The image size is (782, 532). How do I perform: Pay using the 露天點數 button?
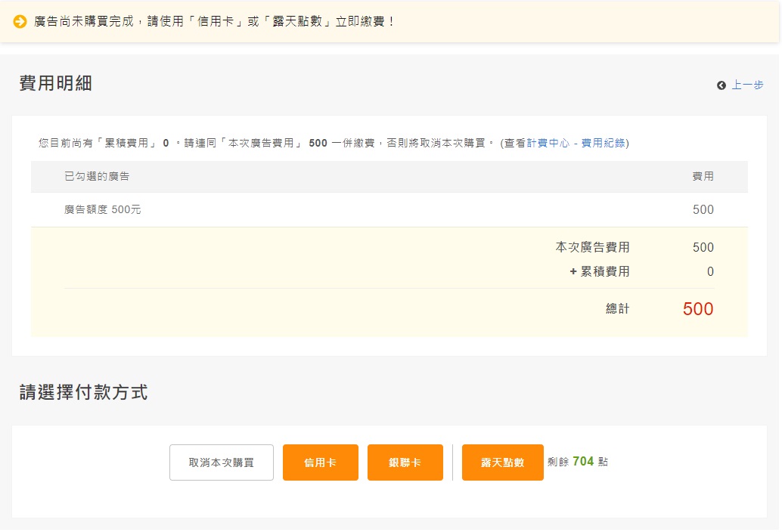click(502, 462)
